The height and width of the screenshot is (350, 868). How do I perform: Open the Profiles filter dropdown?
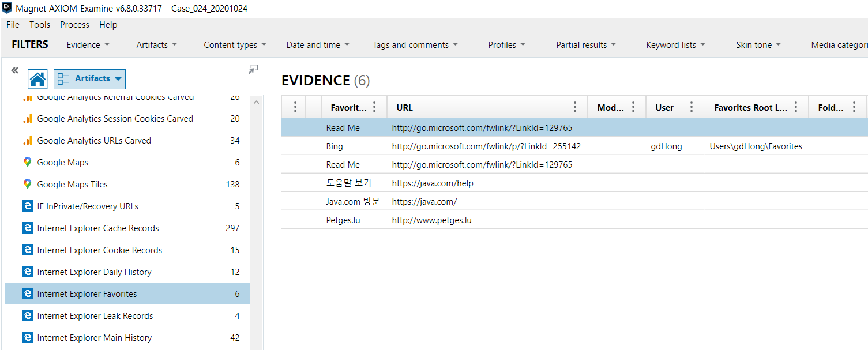coord(507,45)
